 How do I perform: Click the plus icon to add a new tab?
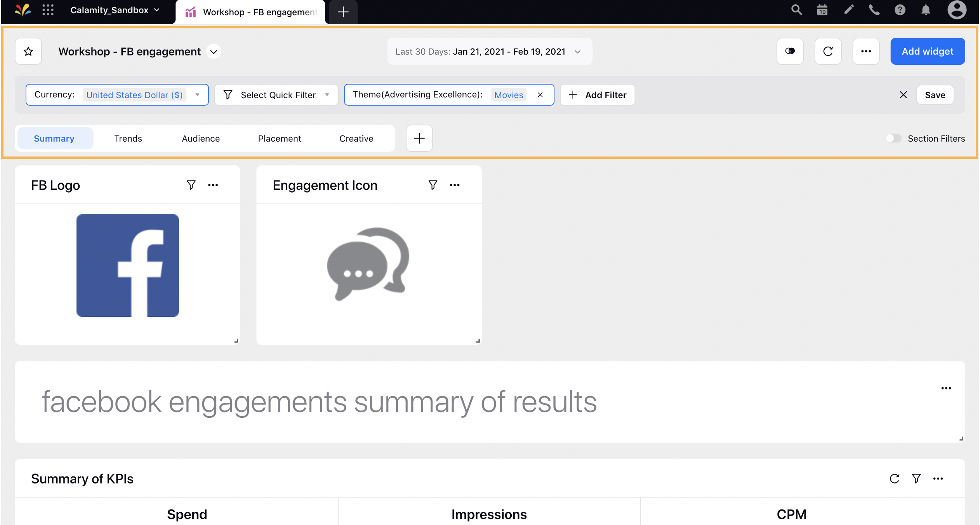(x=419, y=138)
